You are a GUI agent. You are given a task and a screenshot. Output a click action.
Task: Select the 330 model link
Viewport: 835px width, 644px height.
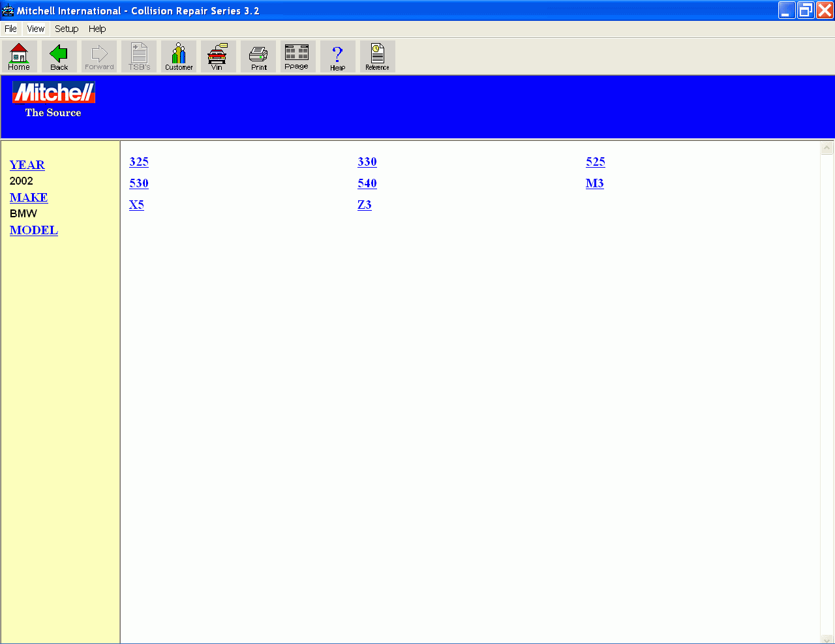367,162
